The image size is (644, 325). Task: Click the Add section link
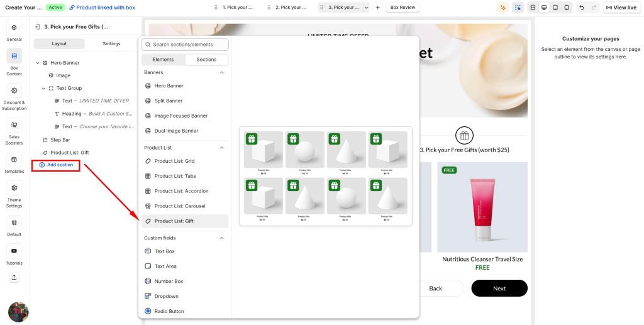[60, 165]
